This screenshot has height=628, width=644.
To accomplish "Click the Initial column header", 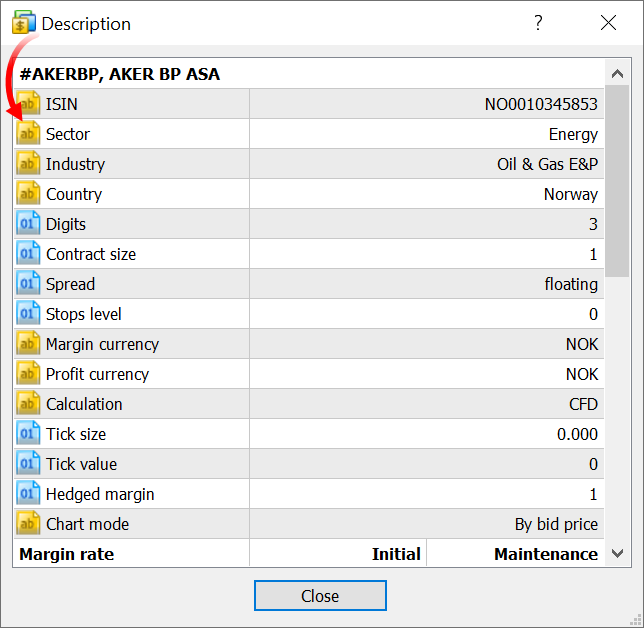I will tap(396, 554).
